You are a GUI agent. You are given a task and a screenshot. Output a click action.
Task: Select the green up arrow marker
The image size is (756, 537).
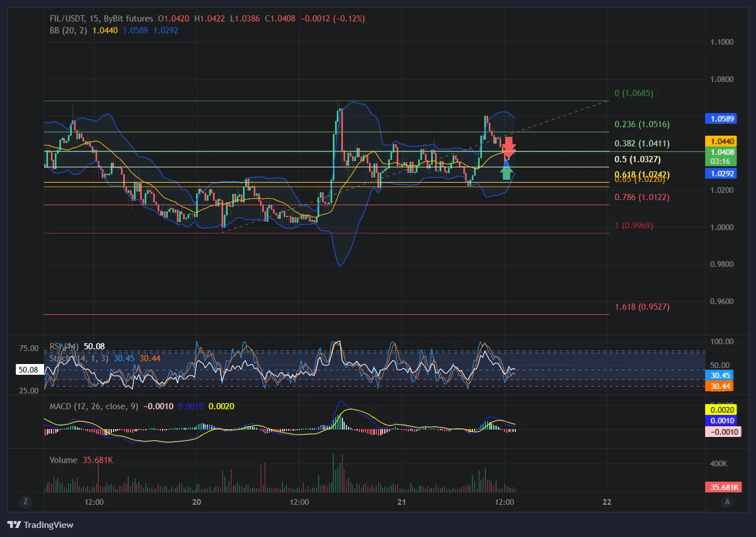[507, 170]
